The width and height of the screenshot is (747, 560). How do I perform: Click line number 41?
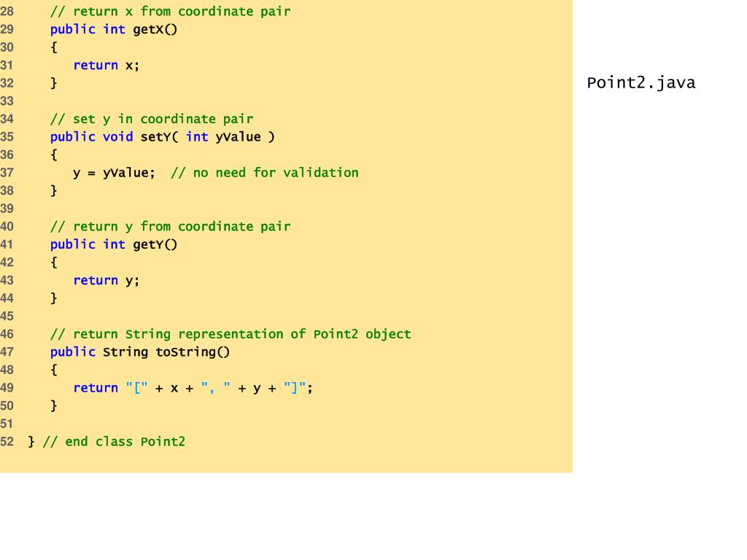[x=7, y=245]
